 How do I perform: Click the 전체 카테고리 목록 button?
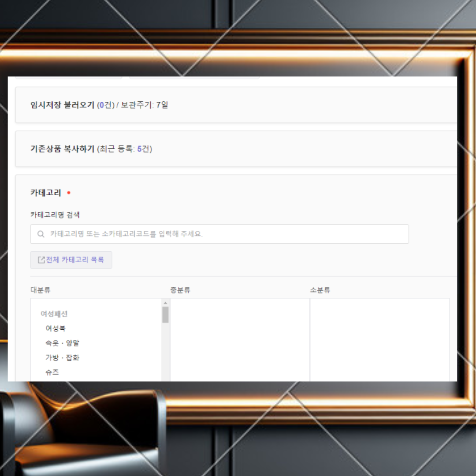(x=71, y=260)
